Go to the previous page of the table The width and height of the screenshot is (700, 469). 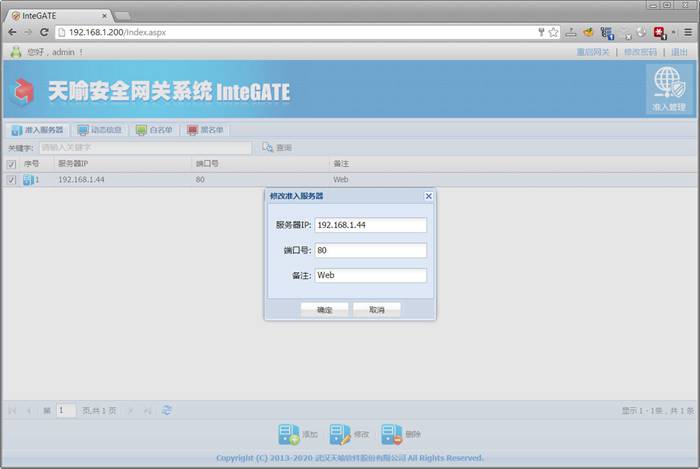(x=29, y=411)
